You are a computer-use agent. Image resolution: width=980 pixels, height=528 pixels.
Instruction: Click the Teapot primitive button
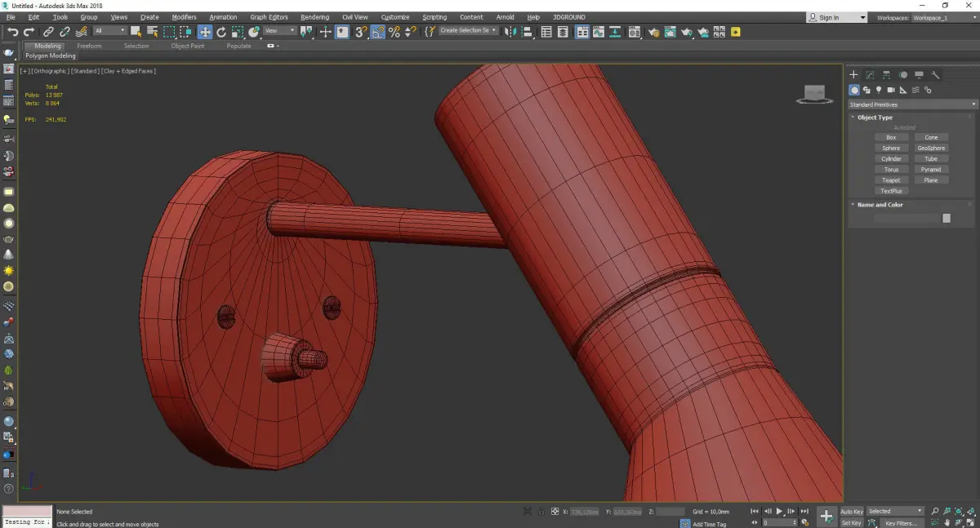(x=891, y=180)
